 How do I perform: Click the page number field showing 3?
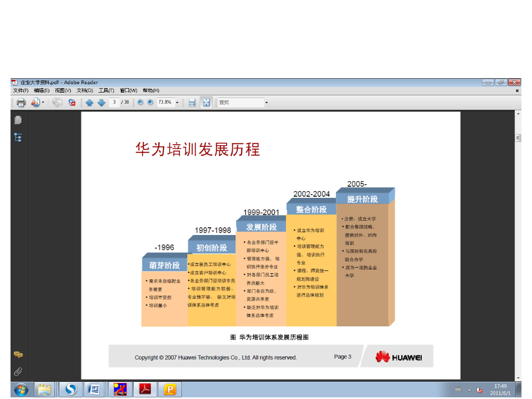pyautogui.click(x=114, y=102)
